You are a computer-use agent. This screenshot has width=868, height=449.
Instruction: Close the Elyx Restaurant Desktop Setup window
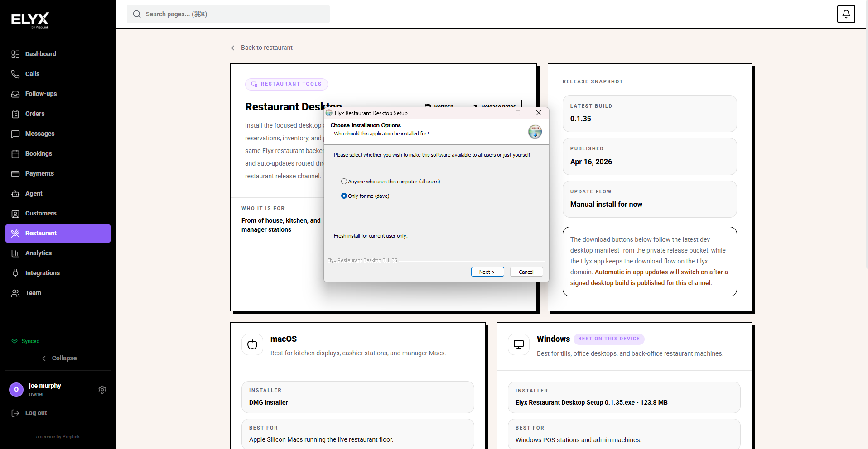[x=539, y=113]
